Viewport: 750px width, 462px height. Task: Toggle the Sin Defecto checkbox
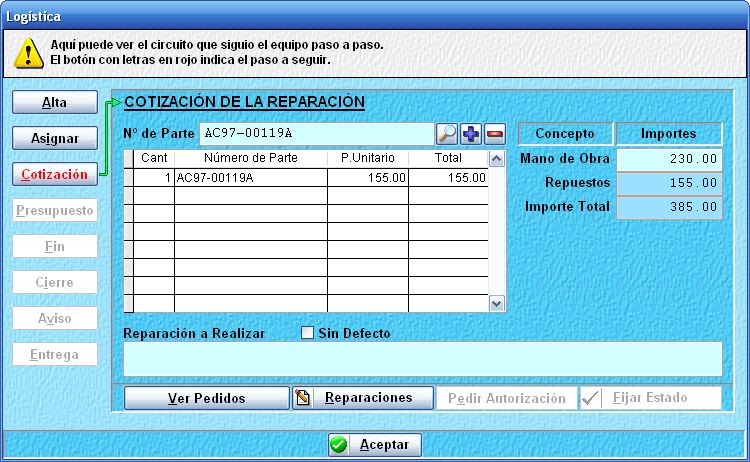(307, 332)
